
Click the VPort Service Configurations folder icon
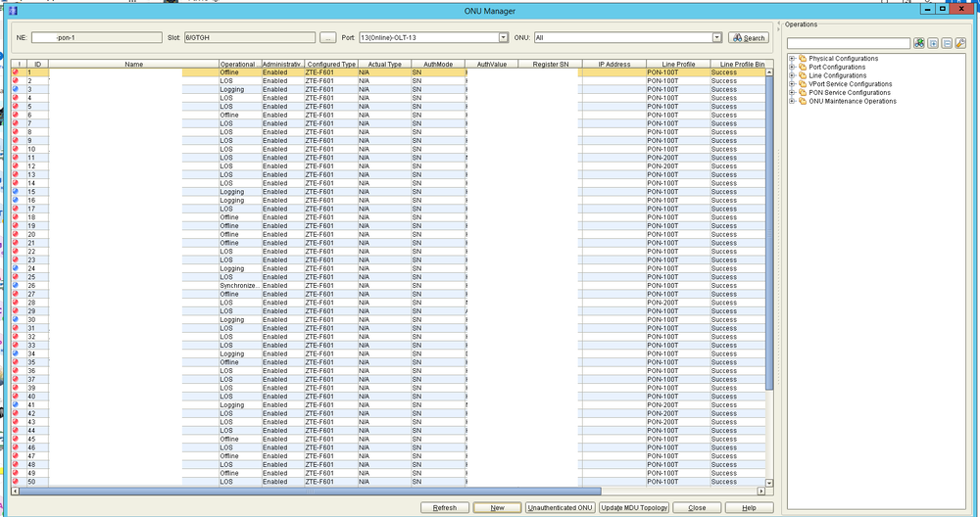[803, 83]
